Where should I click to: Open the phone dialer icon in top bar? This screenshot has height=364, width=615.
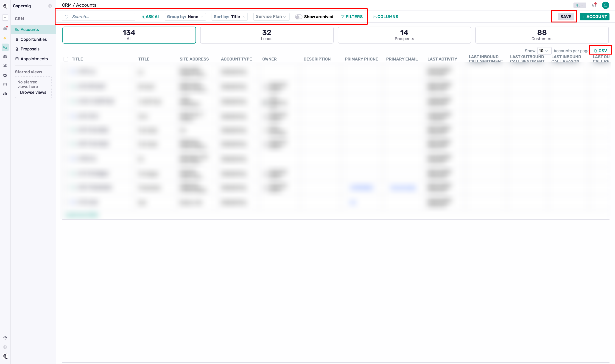point(580,6)
